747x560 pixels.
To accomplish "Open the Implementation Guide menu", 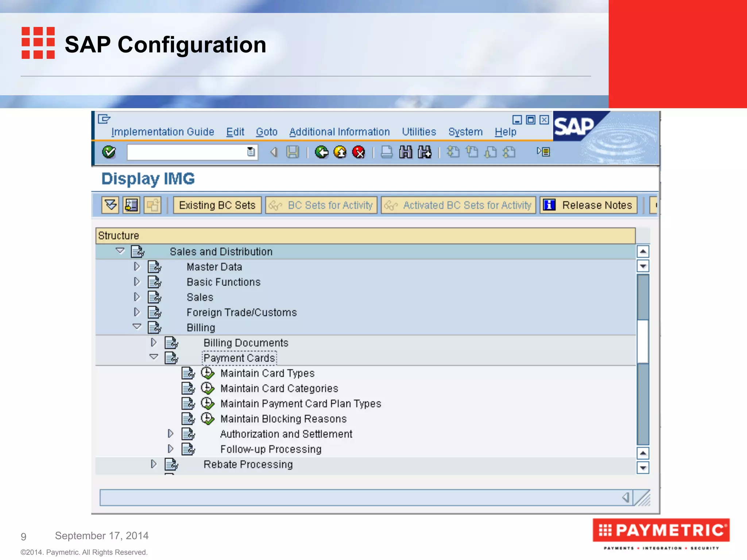I will 163,132.
